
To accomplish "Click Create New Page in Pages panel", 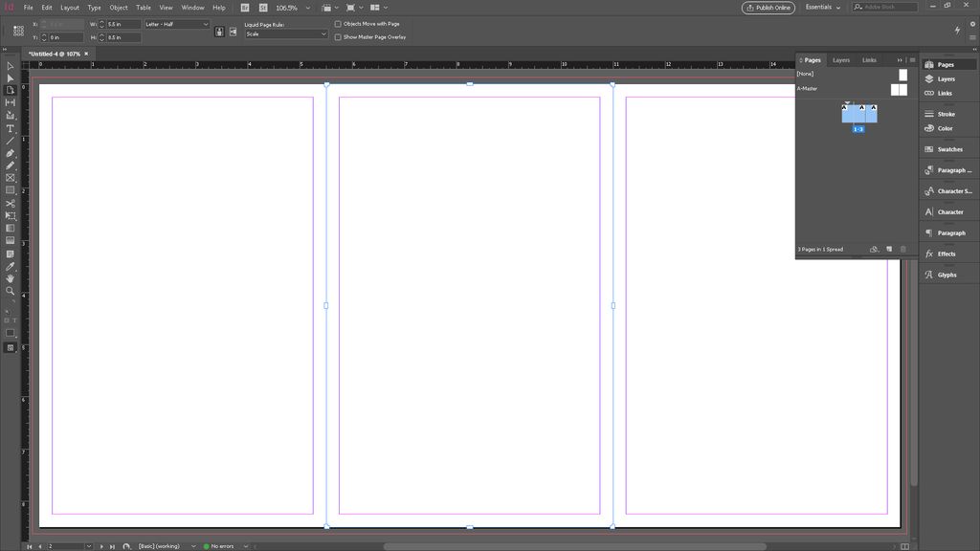I will click(888, 249).
